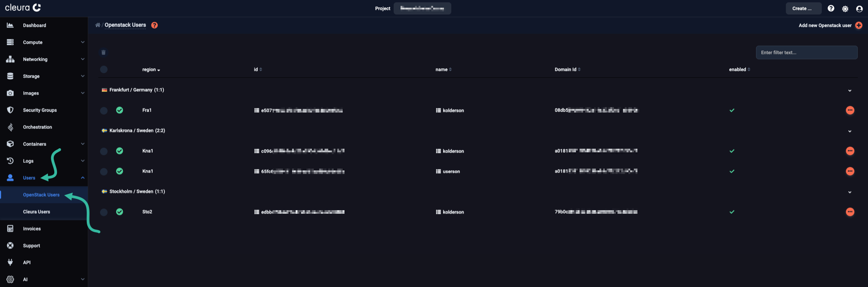Sort table by region column
The height and width of the screenshot is (287, 868).
[x=151, y=70]
